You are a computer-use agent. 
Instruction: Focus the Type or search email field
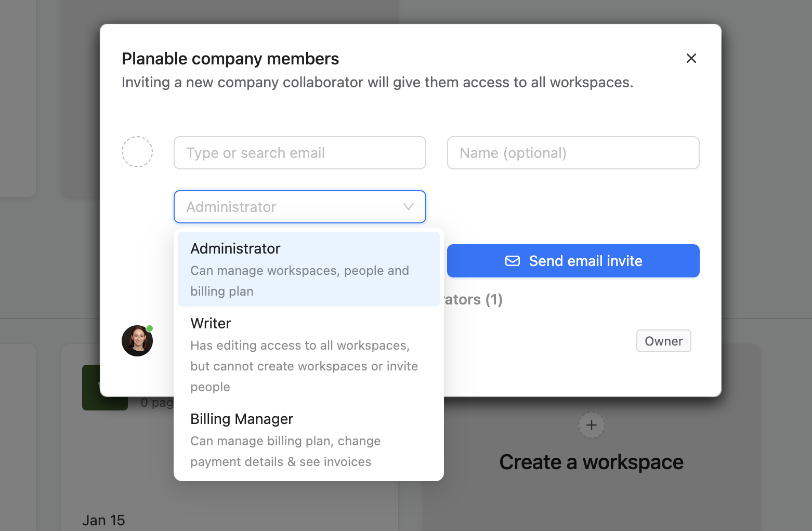click(x=299, y=153)
